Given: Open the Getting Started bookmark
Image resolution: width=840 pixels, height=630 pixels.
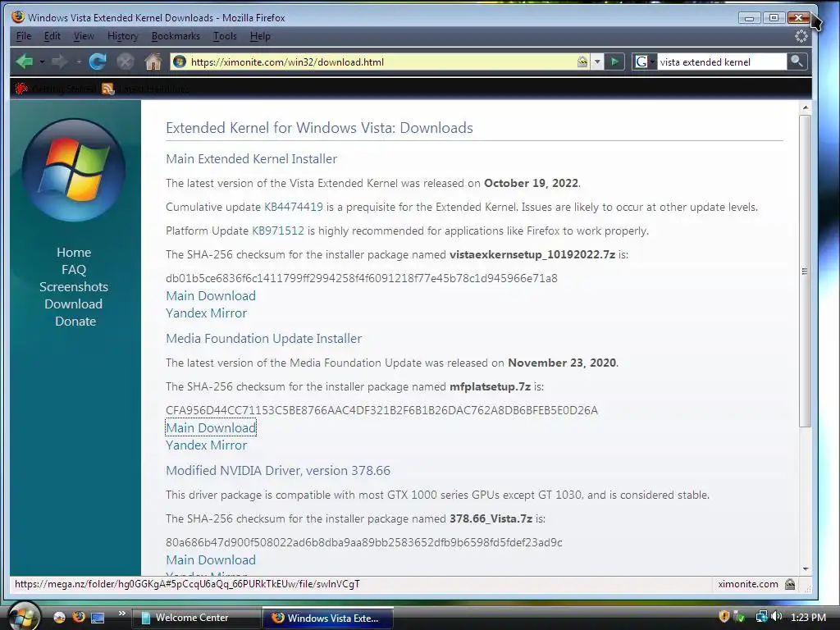Looking at the screenshot, I should coord(57,89).
